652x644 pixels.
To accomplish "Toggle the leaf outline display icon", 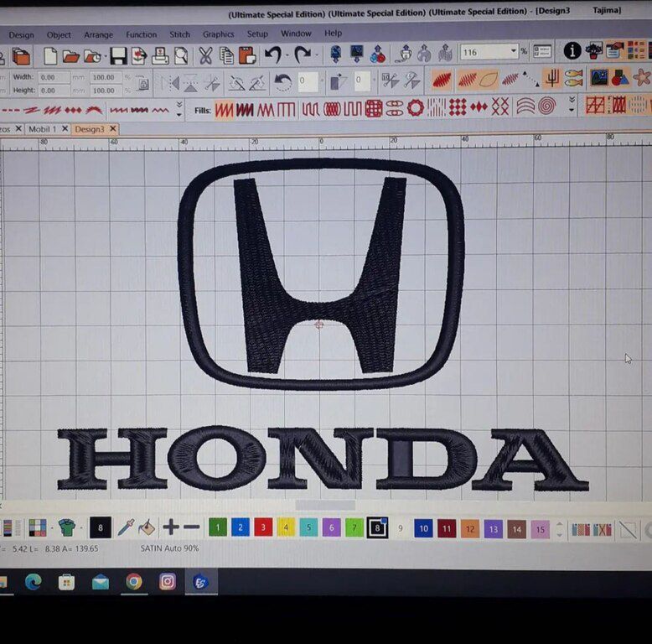I will [489, 79].
